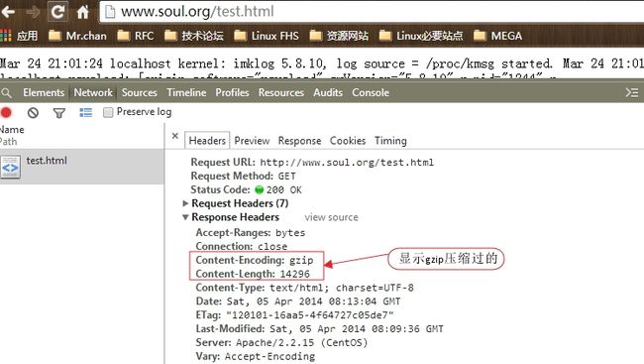Open the browser home page icon
This screenshot has width=644, height=364.
click(x=83, y=12)
